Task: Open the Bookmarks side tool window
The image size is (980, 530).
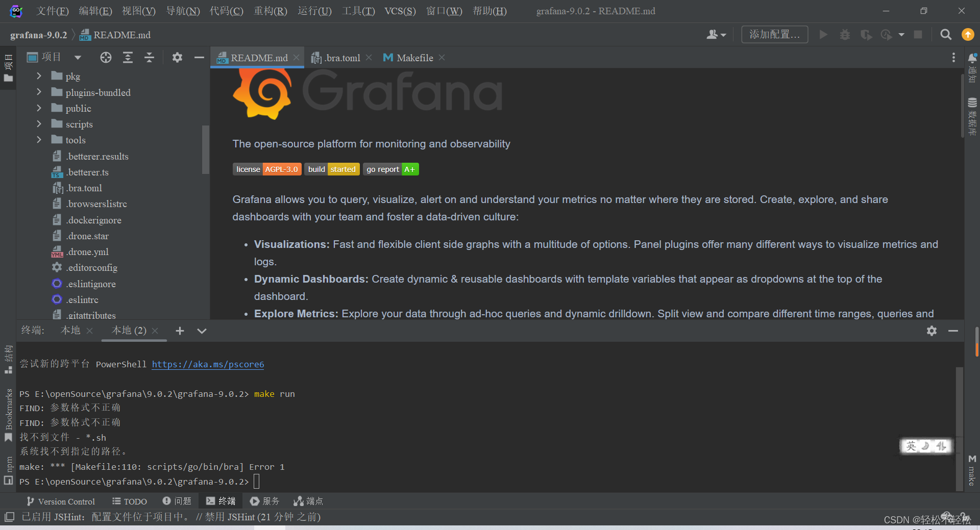Action: (8, 415)
